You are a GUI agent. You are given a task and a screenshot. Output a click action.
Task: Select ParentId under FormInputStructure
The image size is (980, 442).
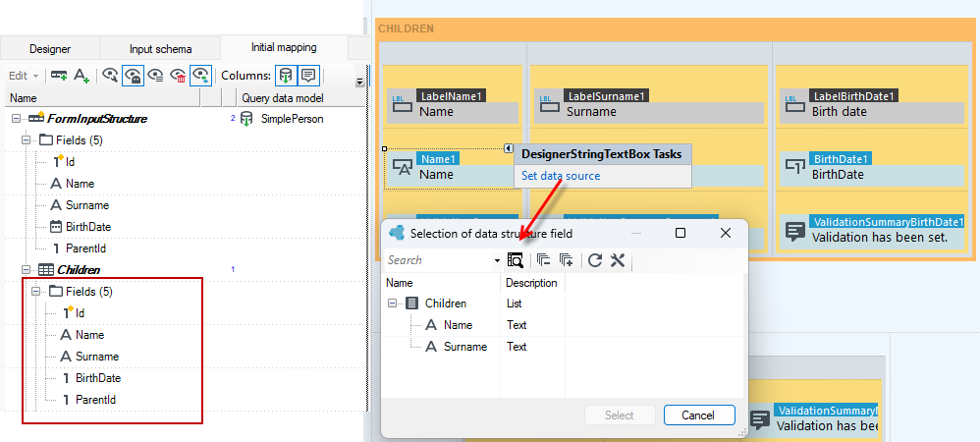85,249
